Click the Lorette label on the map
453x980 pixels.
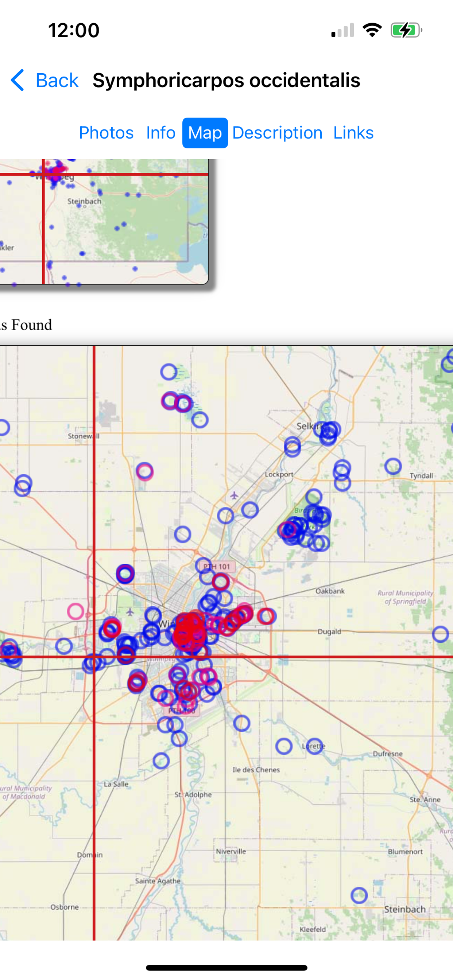(314, 746)
